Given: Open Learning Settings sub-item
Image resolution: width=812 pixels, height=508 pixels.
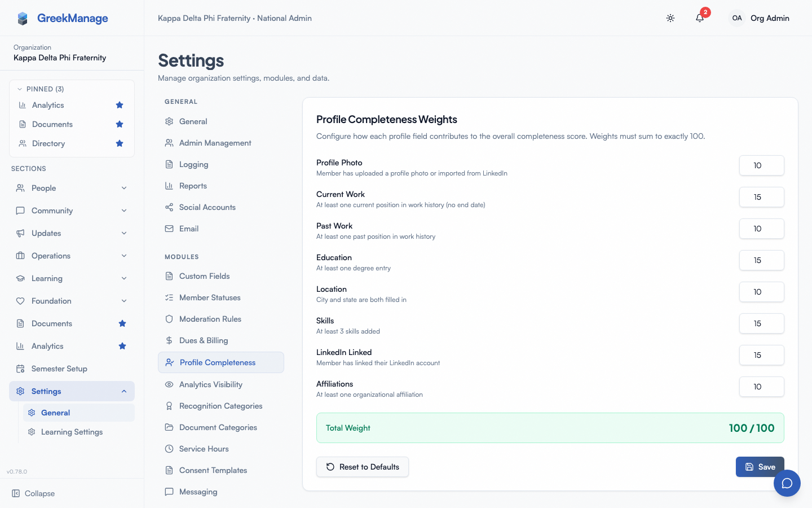Looking at the screenshot, I should tap(79, 432).
